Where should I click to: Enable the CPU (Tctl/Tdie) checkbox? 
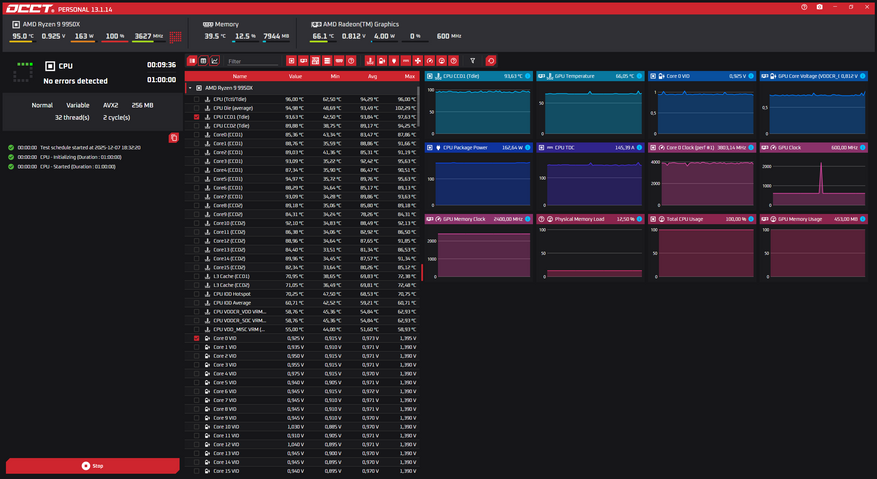point(197,99)
